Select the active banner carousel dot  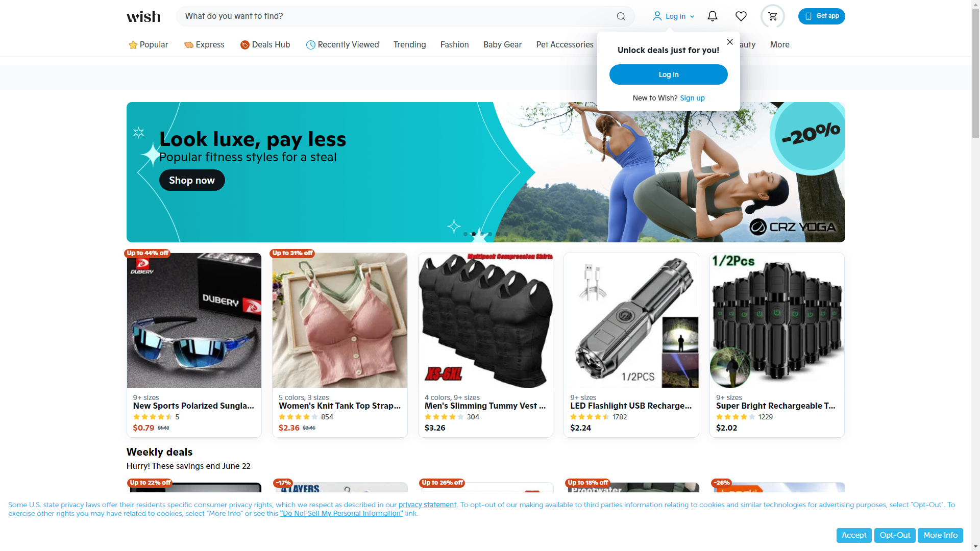(x=474, y=234)
